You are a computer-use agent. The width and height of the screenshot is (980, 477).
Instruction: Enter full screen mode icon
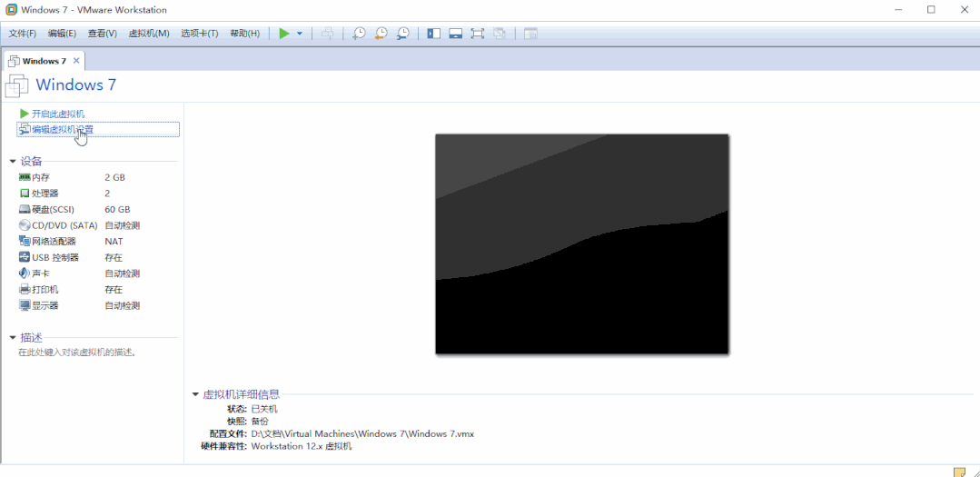[x=478, y=34]
